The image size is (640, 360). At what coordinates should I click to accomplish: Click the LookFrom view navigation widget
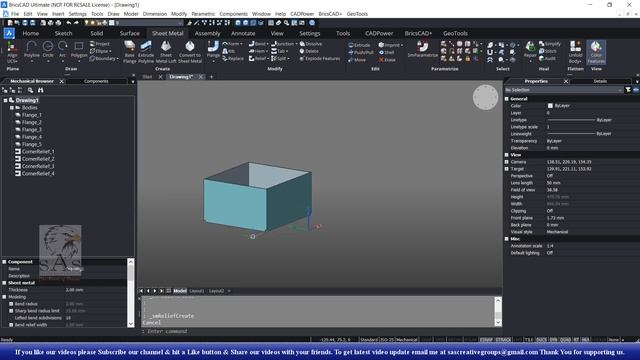pyautogui.click(x=485, y=98)
